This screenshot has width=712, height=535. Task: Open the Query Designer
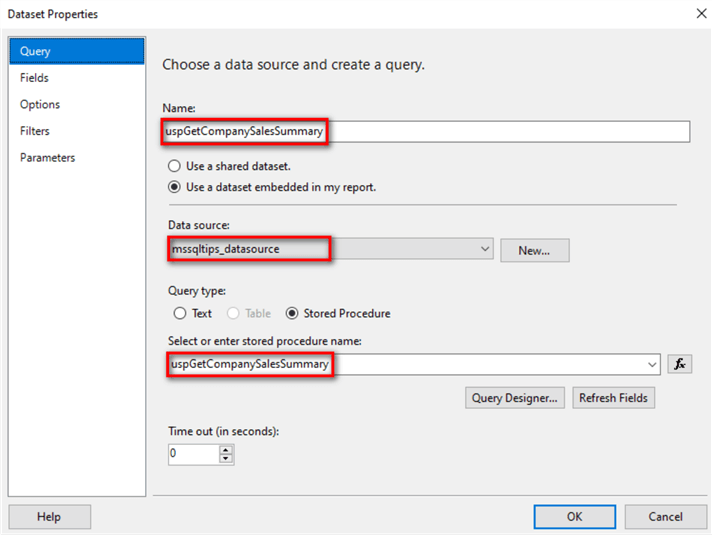point(515,398)
